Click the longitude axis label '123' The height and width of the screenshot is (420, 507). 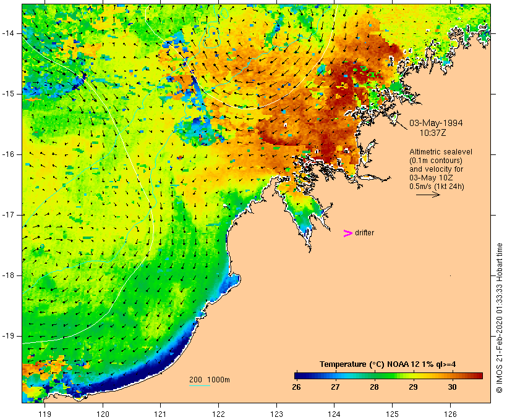pos(276,414)
